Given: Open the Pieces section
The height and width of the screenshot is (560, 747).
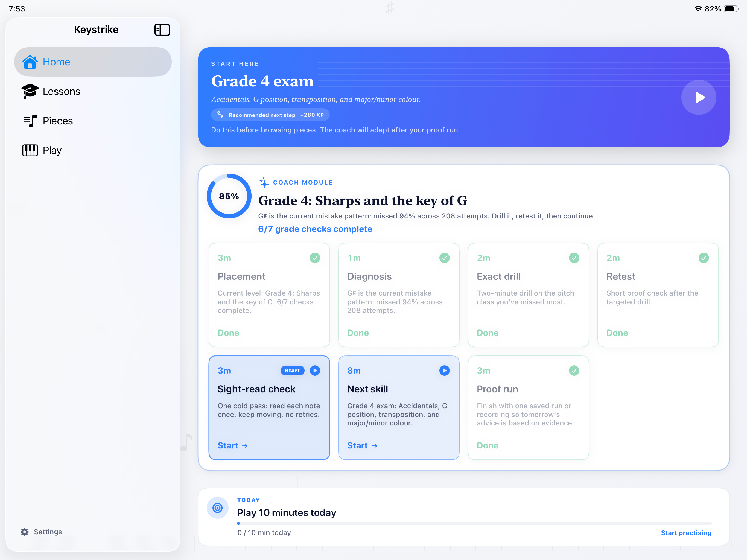Looking at the screenshot, I should click(x=93, y=121).
